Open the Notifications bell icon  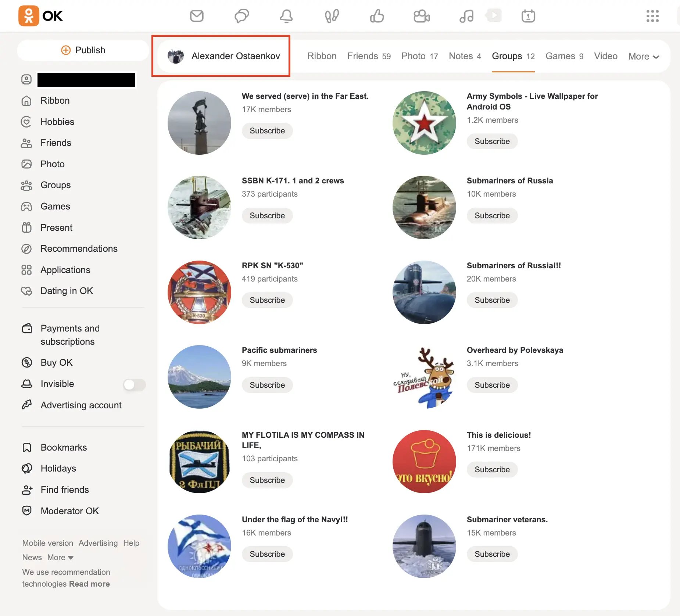pyautogui.click(x=287, y=15)
